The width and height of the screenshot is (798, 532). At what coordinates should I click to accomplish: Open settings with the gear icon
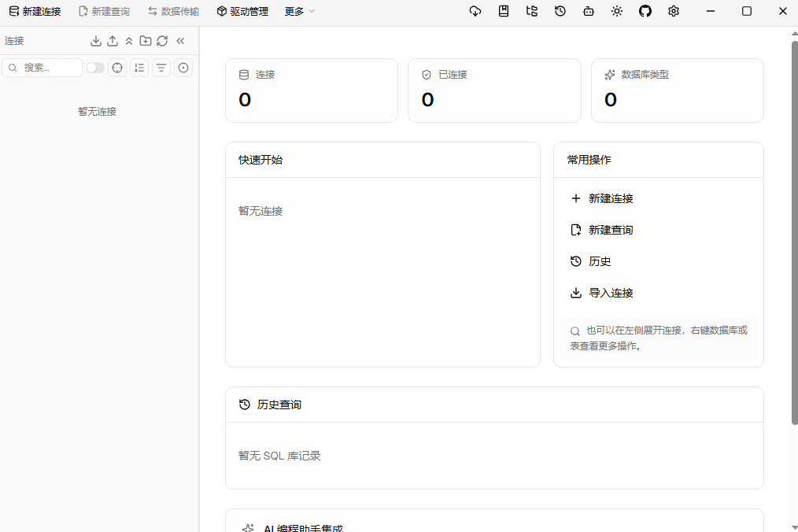coord(674,11)
